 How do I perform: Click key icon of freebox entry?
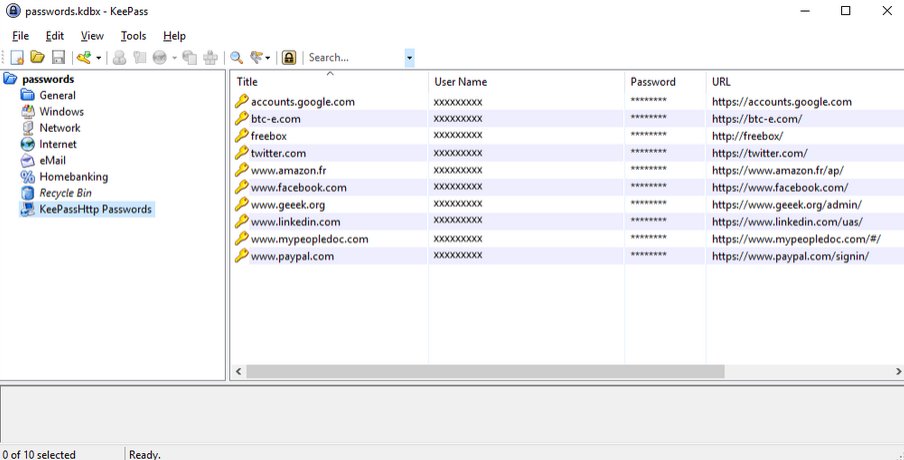(x=242, y=135)
